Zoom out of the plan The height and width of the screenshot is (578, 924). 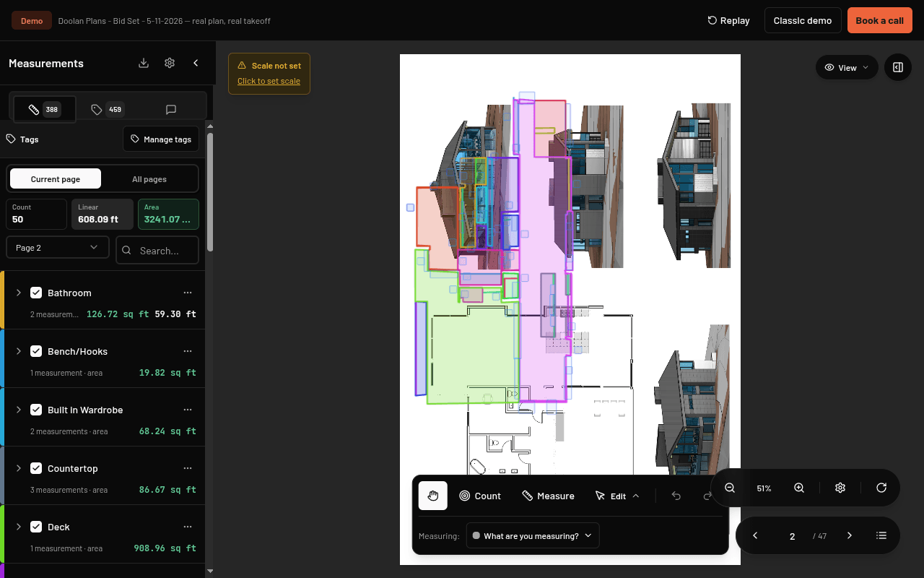(x=730, y=488)
